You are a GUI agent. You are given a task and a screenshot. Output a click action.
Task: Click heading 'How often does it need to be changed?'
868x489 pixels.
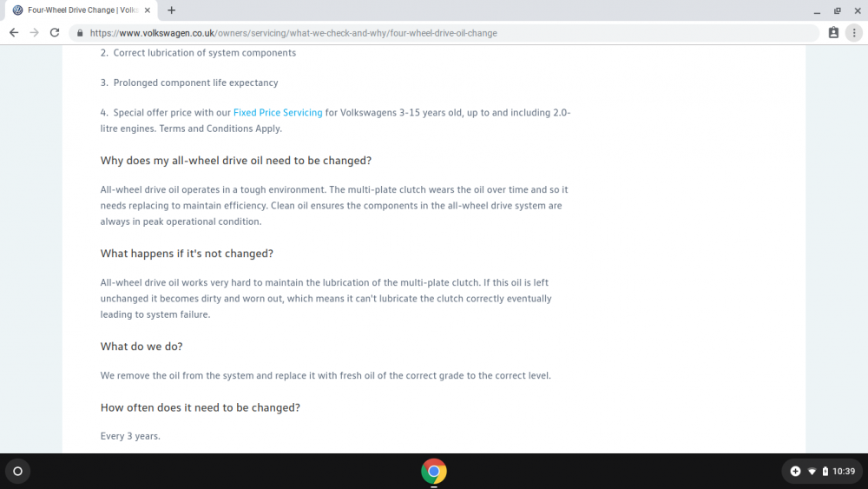pos(200,407)
